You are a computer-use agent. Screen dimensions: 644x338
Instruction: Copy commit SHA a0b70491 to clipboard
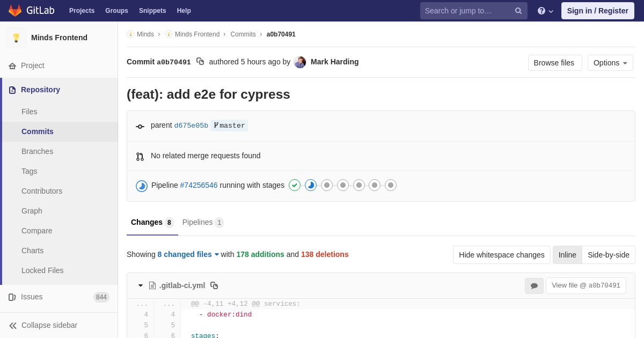point(200,62)
